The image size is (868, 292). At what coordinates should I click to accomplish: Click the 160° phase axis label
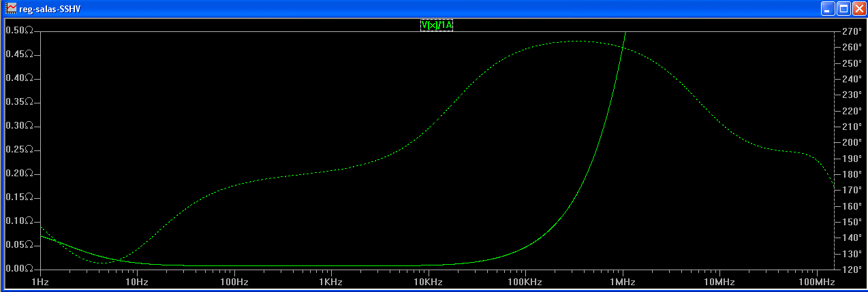click(852, 206)
